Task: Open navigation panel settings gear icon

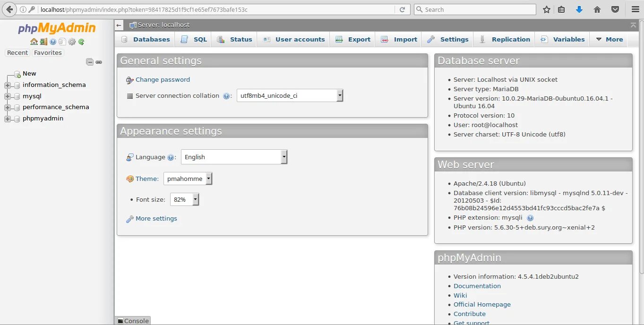Action: pyautogui.click(x=72, y=42)
